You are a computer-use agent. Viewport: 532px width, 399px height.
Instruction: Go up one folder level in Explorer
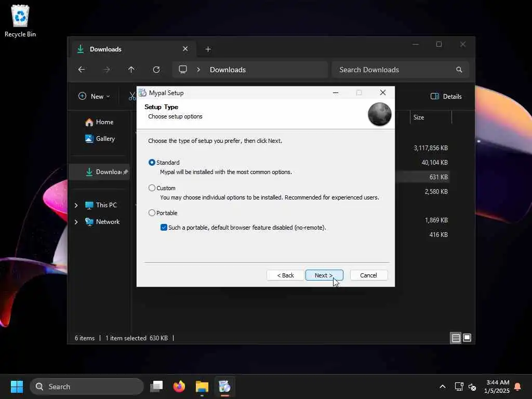[131, 70]
